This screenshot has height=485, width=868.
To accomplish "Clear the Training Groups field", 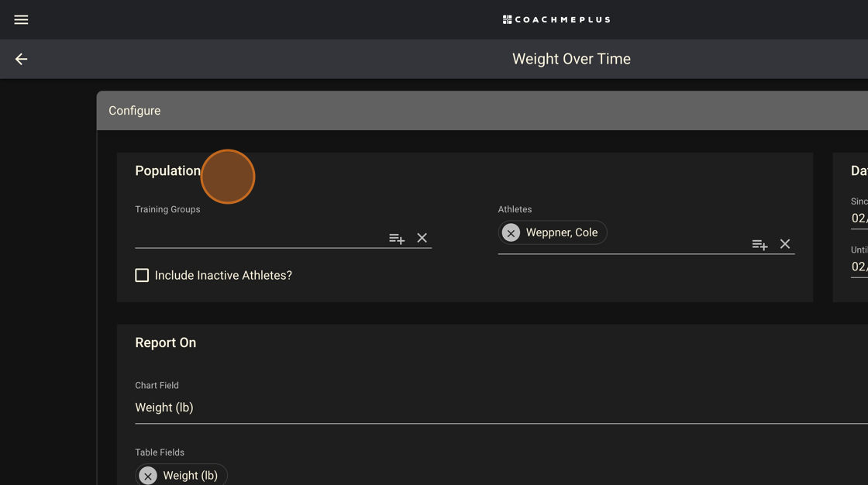I will tap(422, 238).
